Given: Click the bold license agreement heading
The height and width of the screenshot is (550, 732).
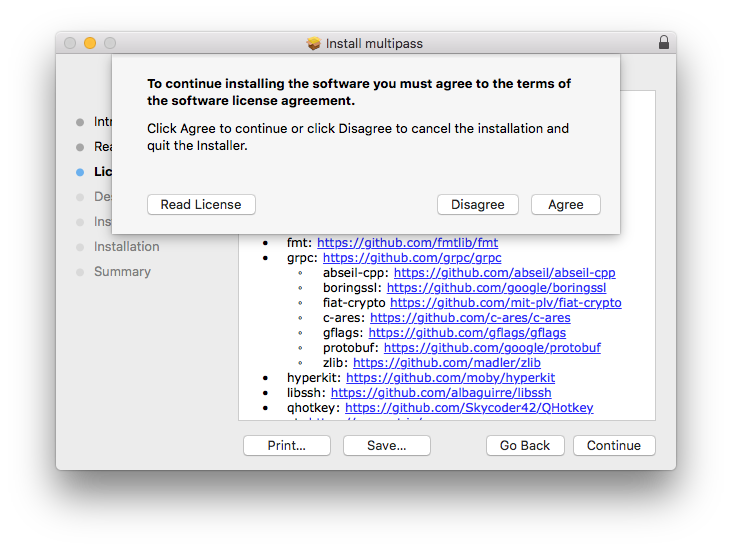Looking at the screenshot, I should (x=359, y=92).
